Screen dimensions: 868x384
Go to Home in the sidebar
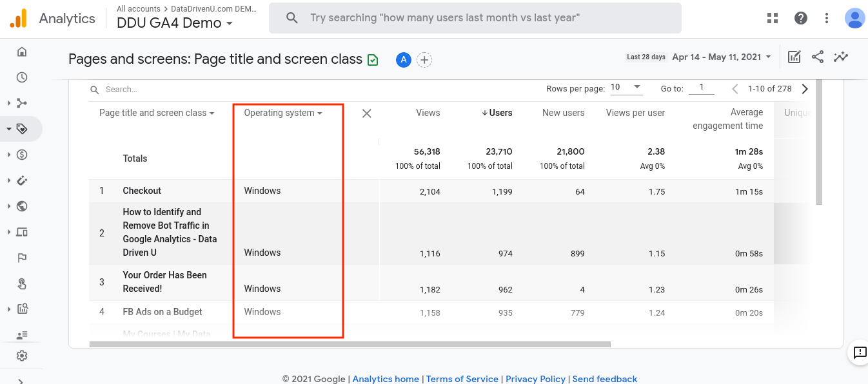[22, 52]
